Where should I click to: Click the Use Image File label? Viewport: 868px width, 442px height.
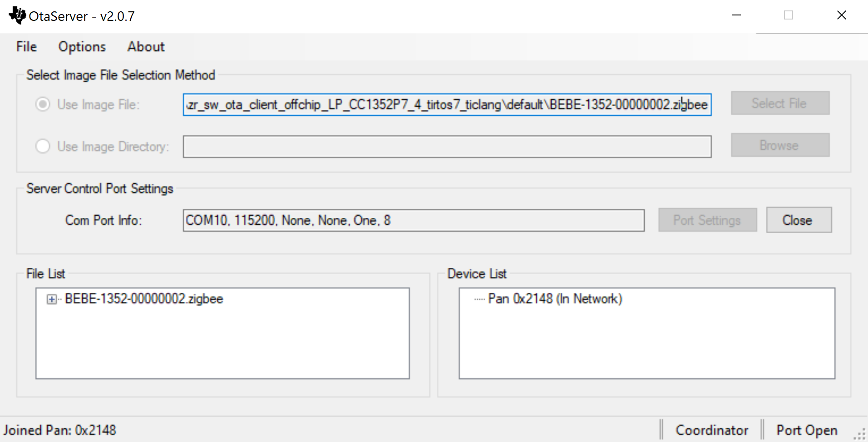click(x=98, y=105)
